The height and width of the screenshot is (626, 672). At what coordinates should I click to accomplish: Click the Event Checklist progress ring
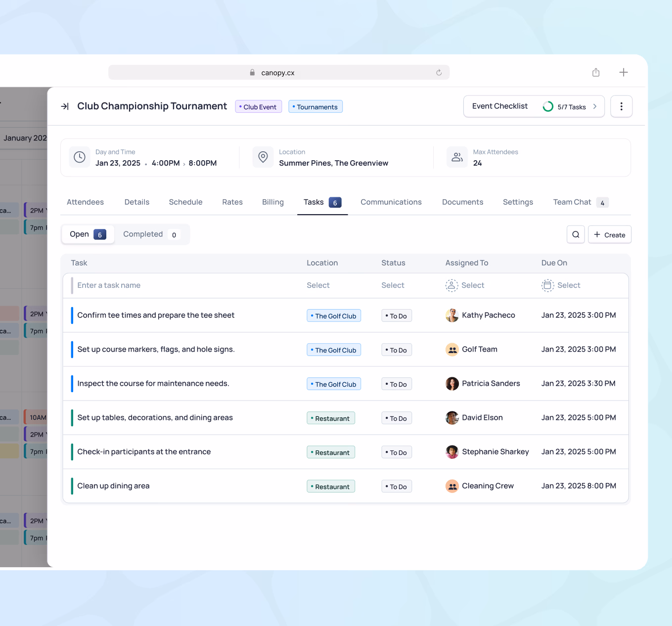click(x=548, y=106)
